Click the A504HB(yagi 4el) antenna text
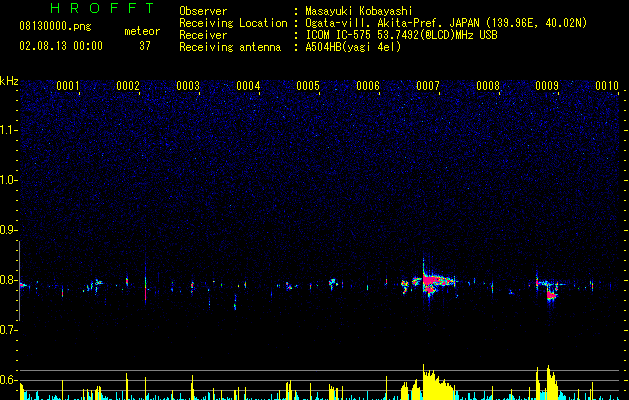 click(353, 47)
